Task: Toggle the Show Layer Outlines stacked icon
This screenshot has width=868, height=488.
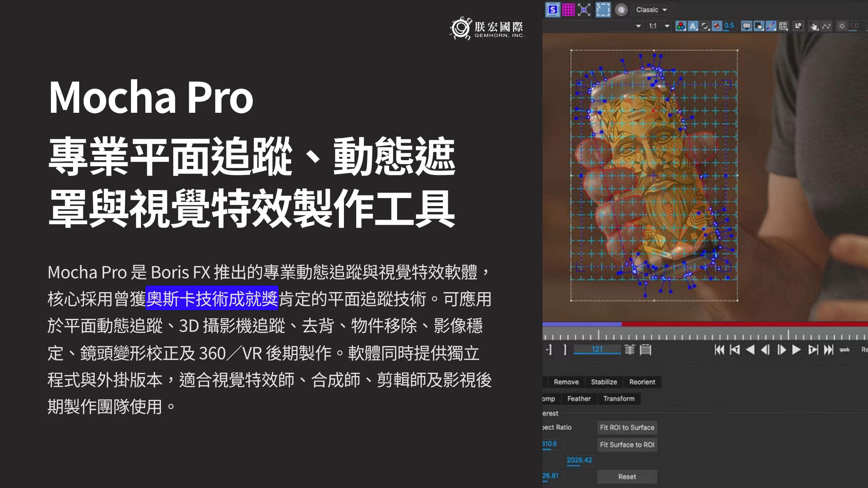Action: click(759, 26)
